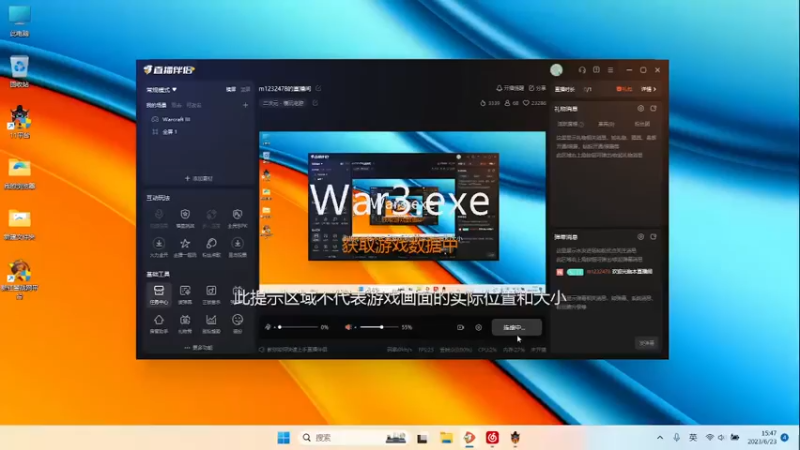
Task: Click the stream preview thumbnail
Action: point(402,212)
